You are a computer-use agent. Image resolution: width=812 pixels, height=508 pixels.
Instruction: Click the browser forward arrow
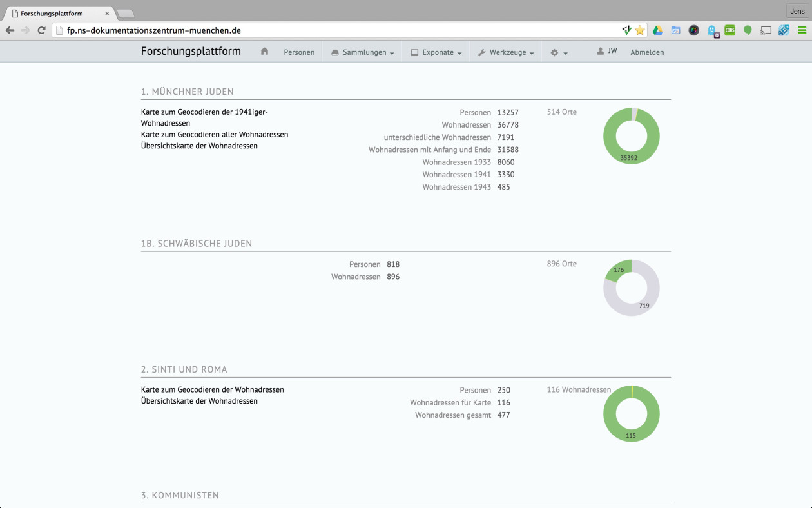[x=26, y=30]
